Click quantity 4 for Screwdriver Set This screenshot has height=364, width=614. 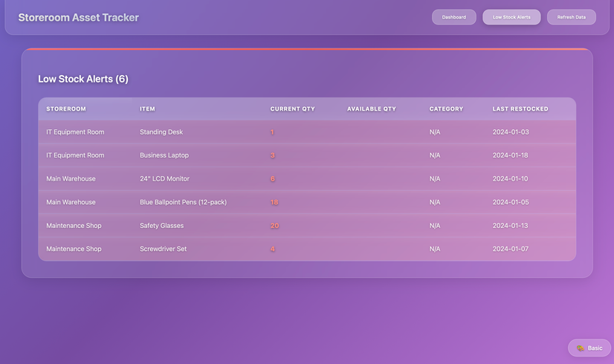click(273, 249)
